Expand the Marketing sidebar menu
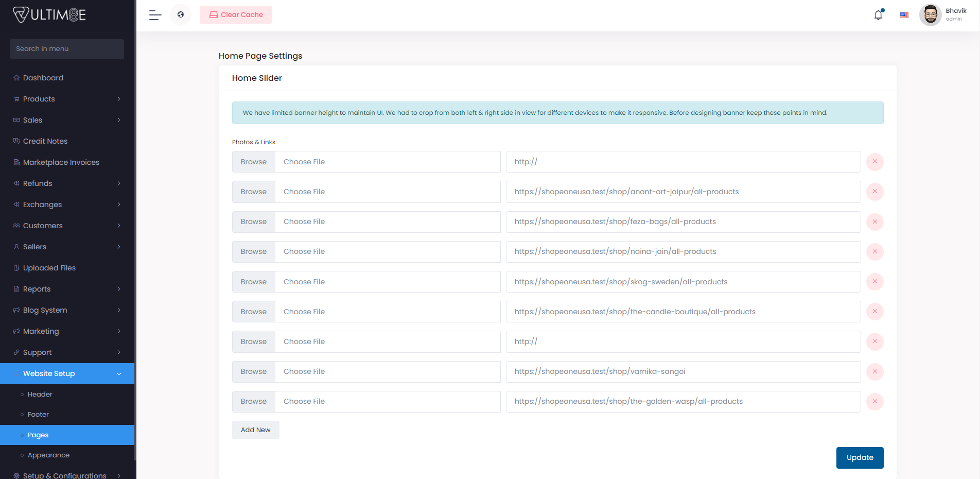 (67, 331)
